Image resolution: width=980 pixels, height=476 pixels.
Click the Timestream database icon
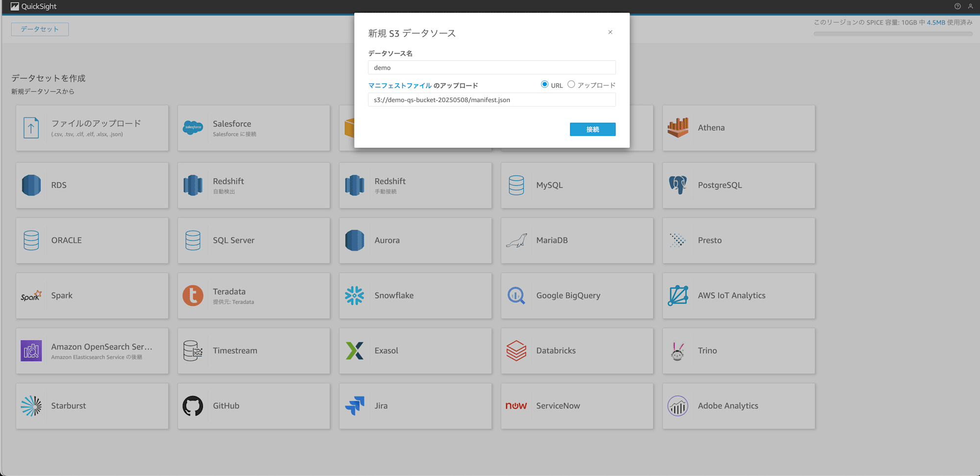click(193, 351)
